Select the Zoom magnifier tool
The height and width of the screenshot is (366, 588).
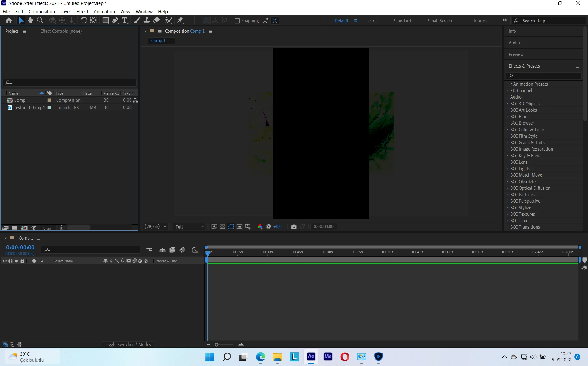pyautogui.click(x=40, y=21)
